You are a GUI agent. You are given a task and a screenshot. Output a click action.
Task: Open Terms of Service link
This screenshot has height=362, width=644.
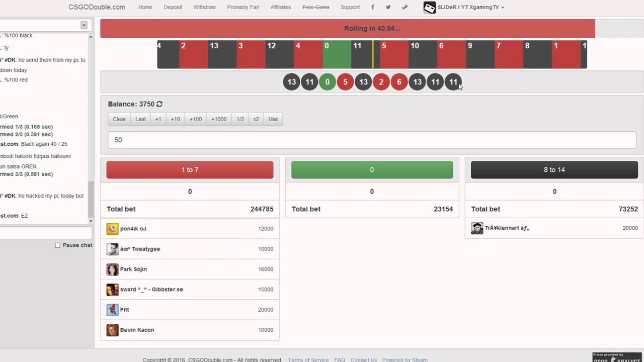click(x=308, y=359)
